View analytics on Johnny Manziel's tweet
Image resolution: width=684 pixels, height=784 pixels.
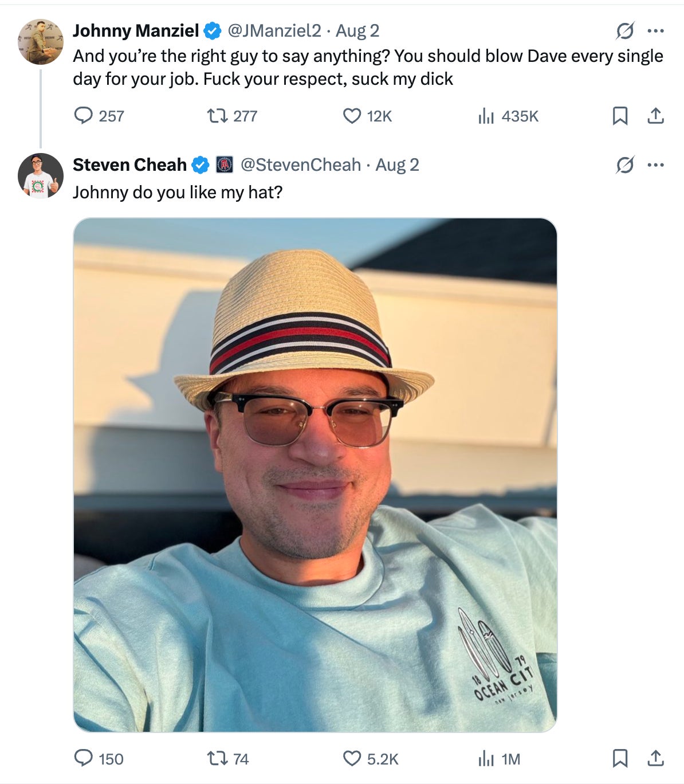click(x=486, y=116)
